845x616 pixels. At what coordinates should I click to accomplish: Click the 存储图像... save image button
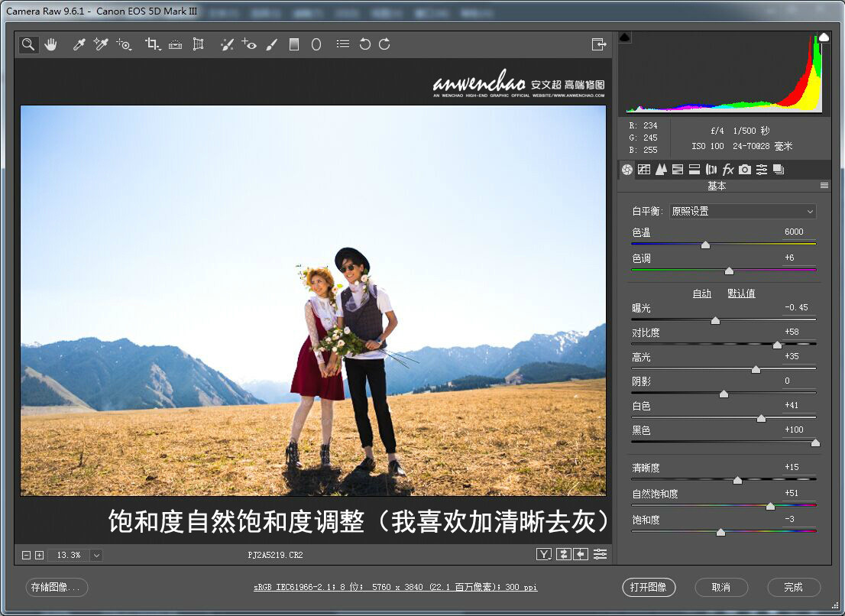click(x=57, y=588)
